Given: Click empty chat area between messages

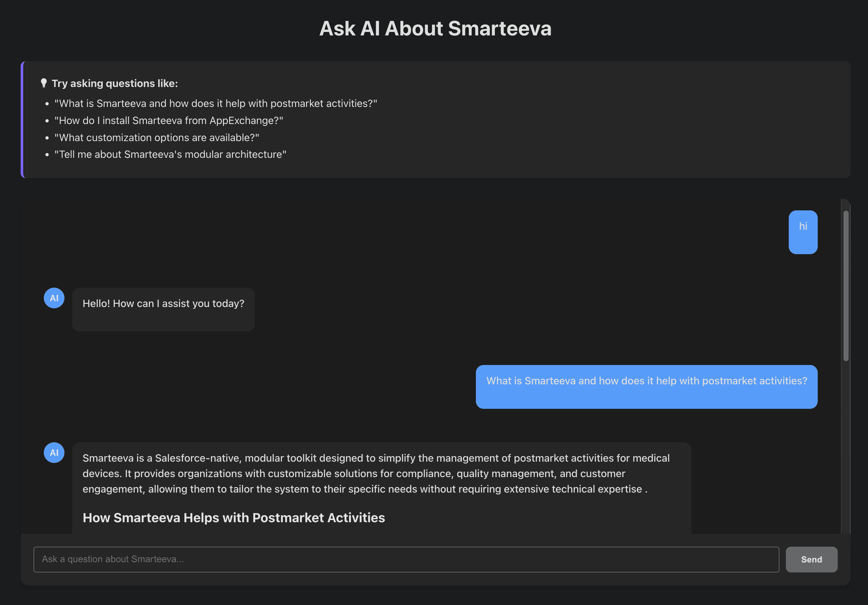Looking at the screenshot, I should click(x=378, y=348).
